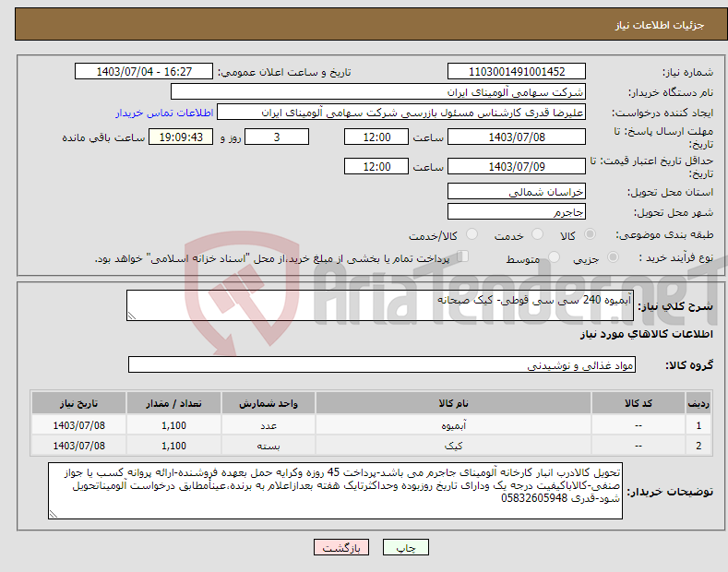Open the اطلاعات تماس خریدار link
Screen dimensions: 728x572
pyautogui.click(x=164, y=113)
